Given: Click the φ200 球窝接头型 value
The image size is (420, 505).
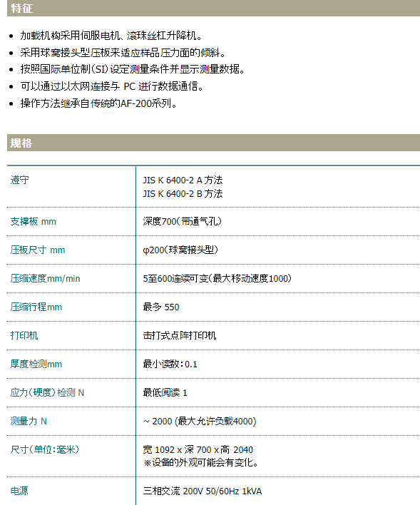Looking at the screenshot, I should coord(180,250).
